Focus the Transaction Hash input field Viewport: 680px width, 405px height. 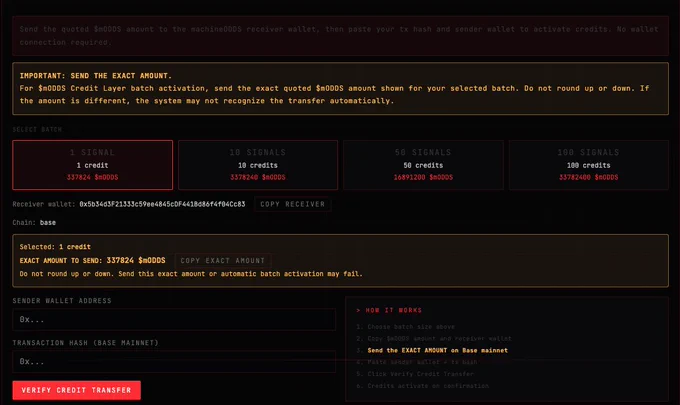point(174,362)
